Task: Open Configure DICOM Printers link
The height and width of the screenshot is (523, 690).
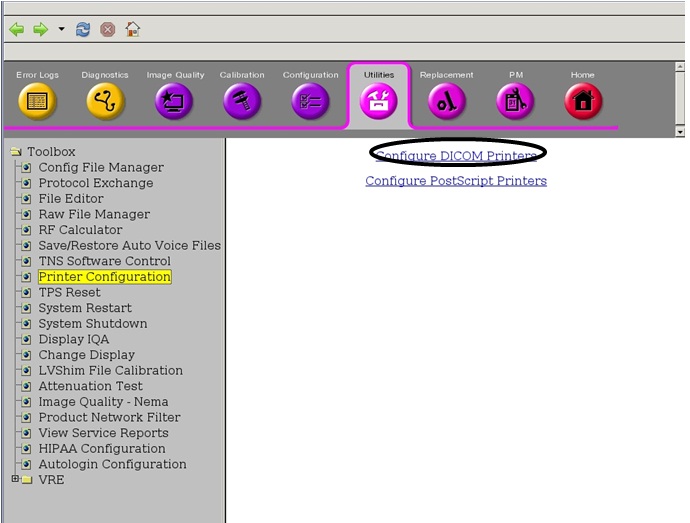Action: coord(456,156)
